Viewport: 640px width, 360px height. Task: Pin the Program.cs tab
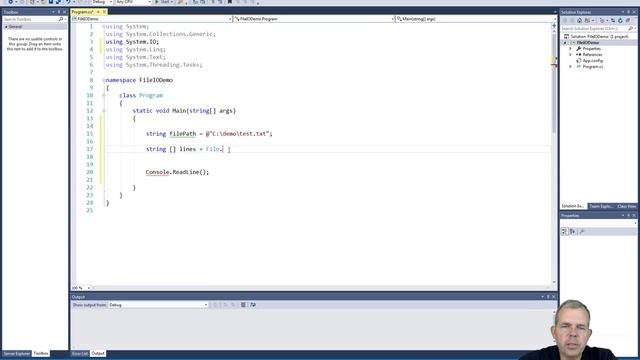click(98, 12)
